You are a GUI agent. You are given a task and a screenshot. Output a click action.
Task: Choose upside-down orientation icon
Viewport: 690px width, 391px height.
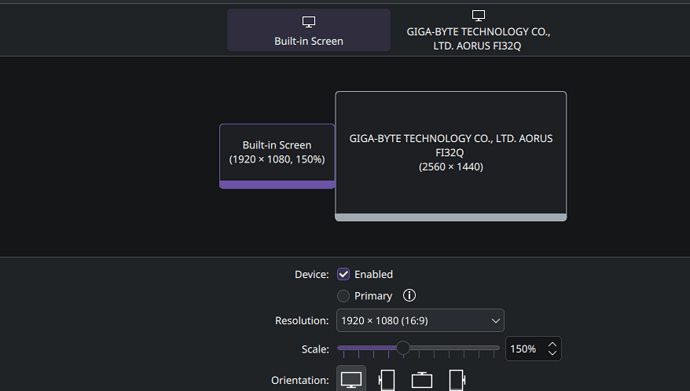click(x=422, y=380)
